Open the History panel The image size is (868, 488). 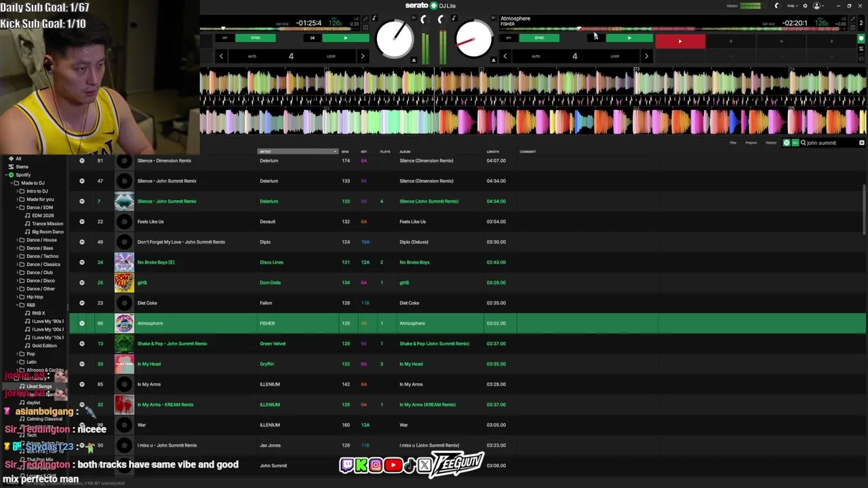coord(771,143)
